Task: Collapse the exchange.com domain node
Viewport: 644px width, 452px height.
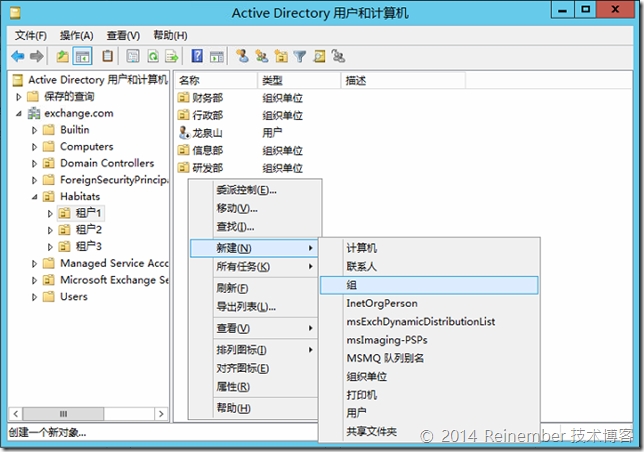Action: [18, 114]
